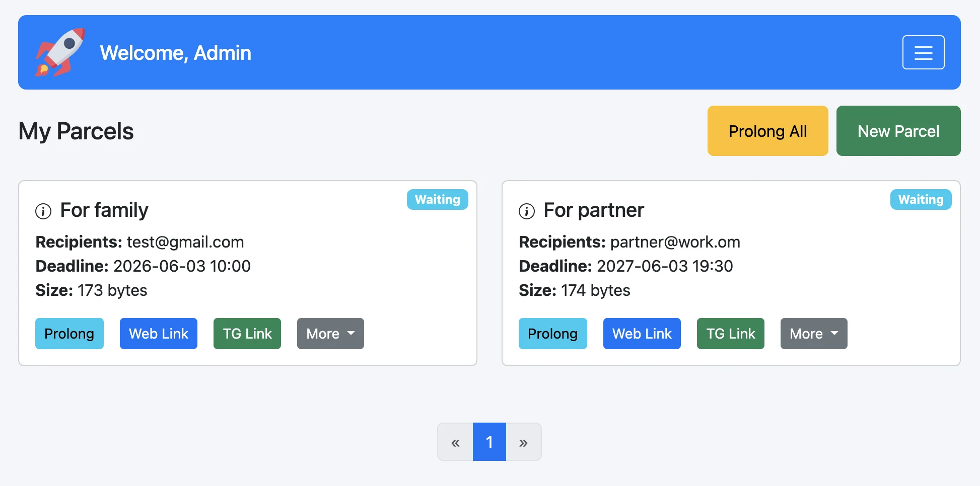Viewport: 980px width, 486px height.
Task: Go to next page with » arrow
Action: pos(523,442)
